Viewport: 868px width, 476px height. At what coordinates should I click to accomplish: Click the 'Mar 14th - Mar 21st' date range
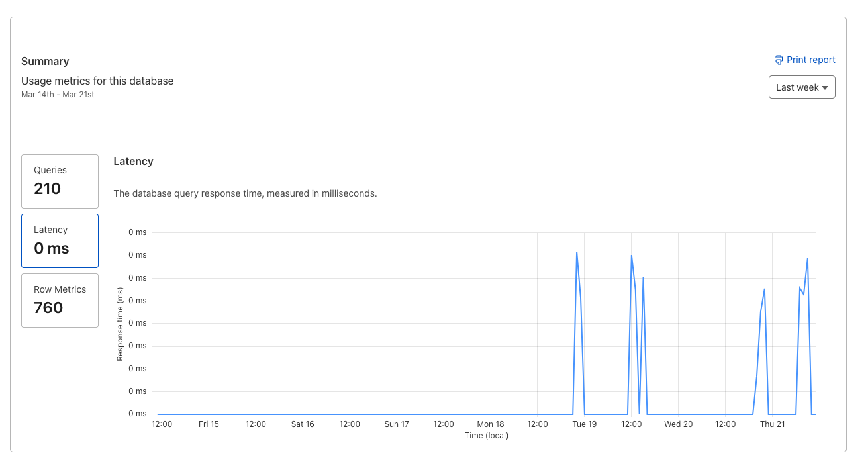(x=58, y=95)
